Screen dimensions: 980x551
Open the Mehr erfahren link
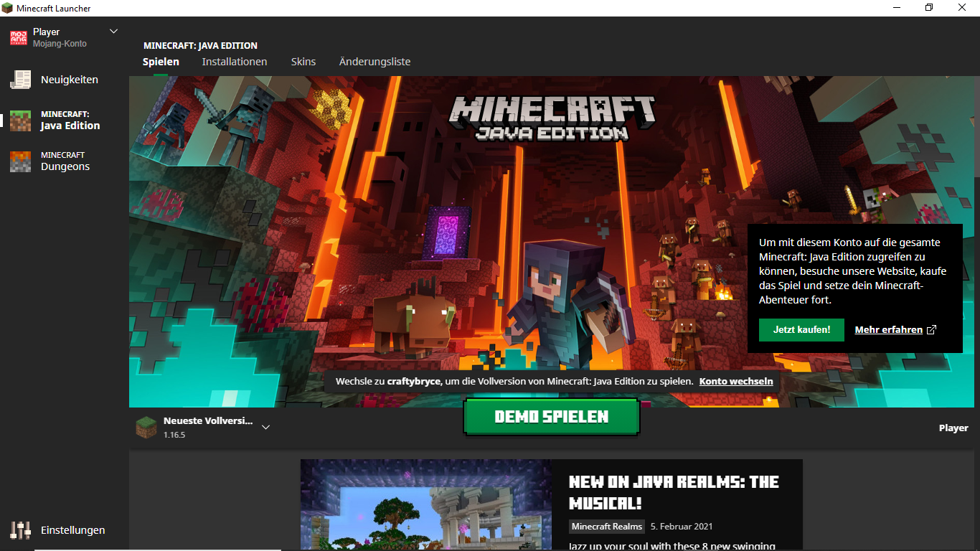coord(888,330)
